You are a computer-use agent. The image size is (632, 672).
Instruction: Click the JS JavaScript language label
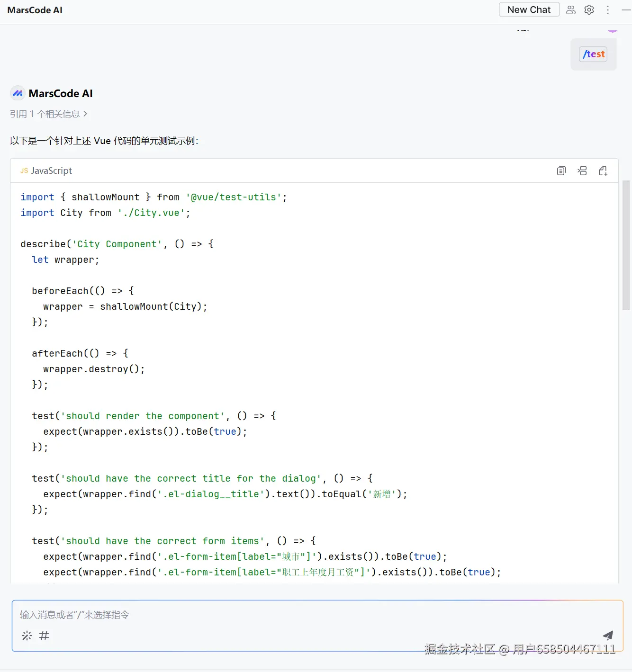46,170
